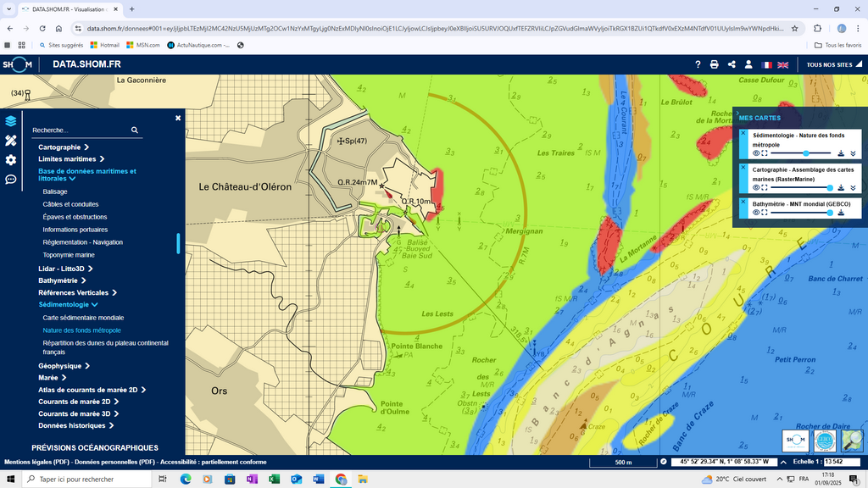
Task: Toggle visibility of the Sédimentologie layer
Action: (756, 153)
